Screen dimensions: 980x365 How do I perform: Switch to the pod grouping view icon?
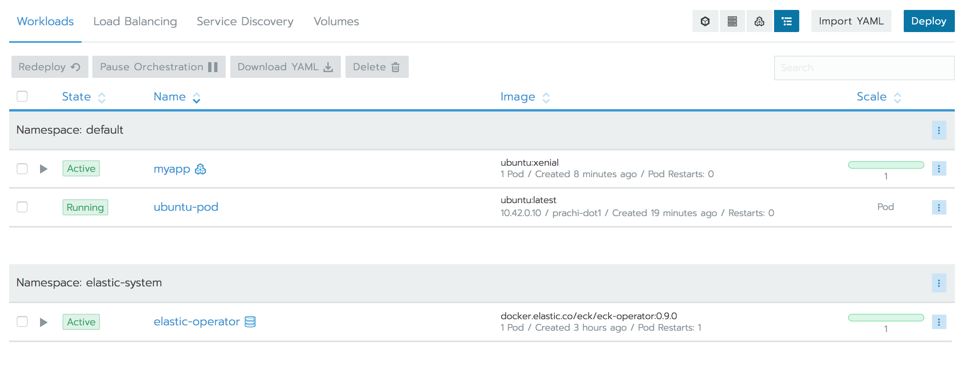tap(759, 21)
